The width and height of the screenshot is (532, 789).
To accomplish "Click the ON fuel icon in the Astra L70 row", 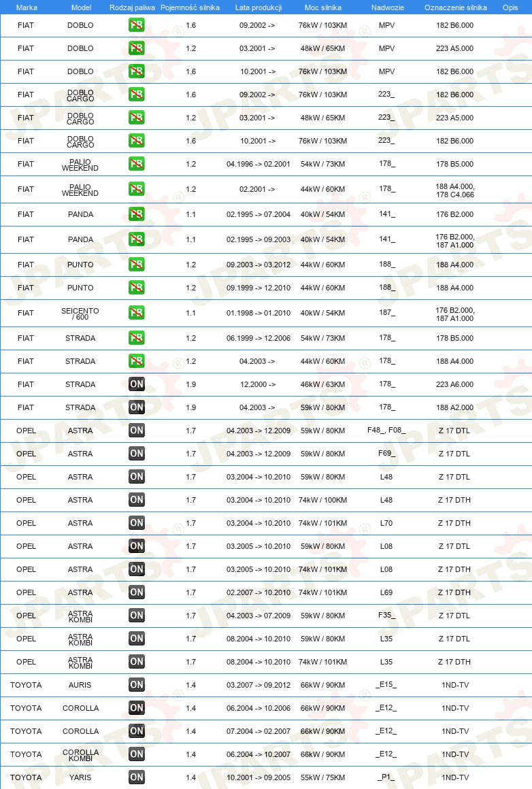I will 136,523.
